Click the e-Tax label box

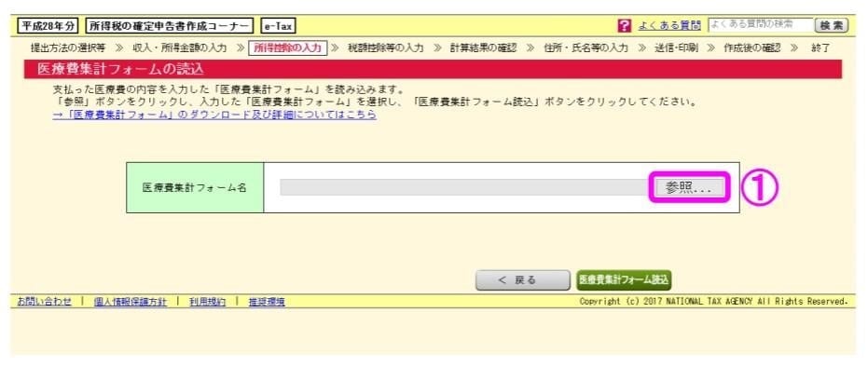(x=278, y=25)
